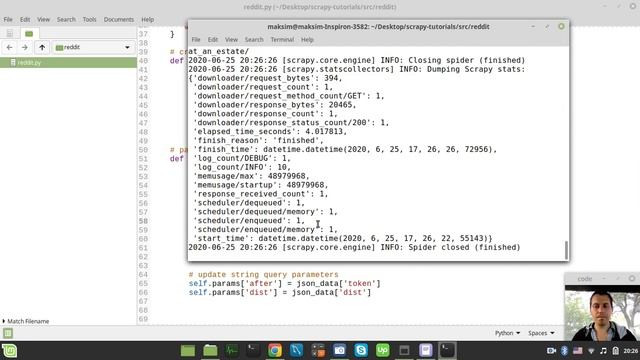
Task: Open the terminal window Search menu
Action: pos(254,40)
